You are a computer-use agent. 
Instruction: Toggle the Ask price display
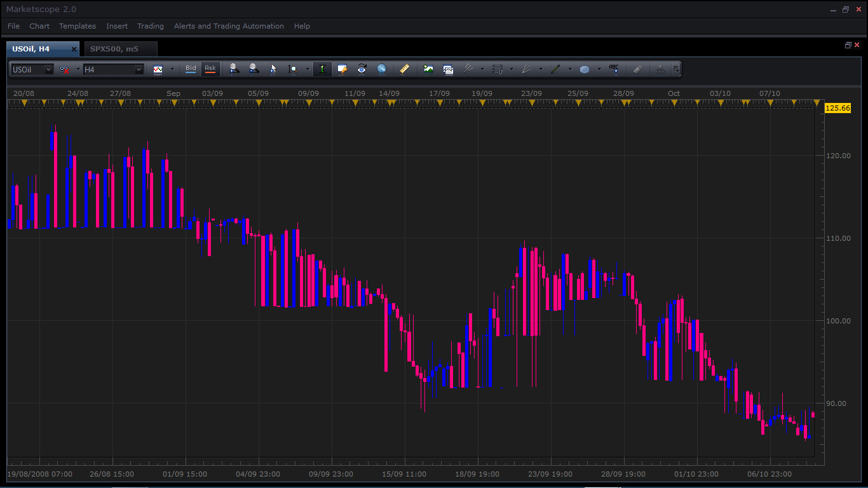[x=210, y=69]
